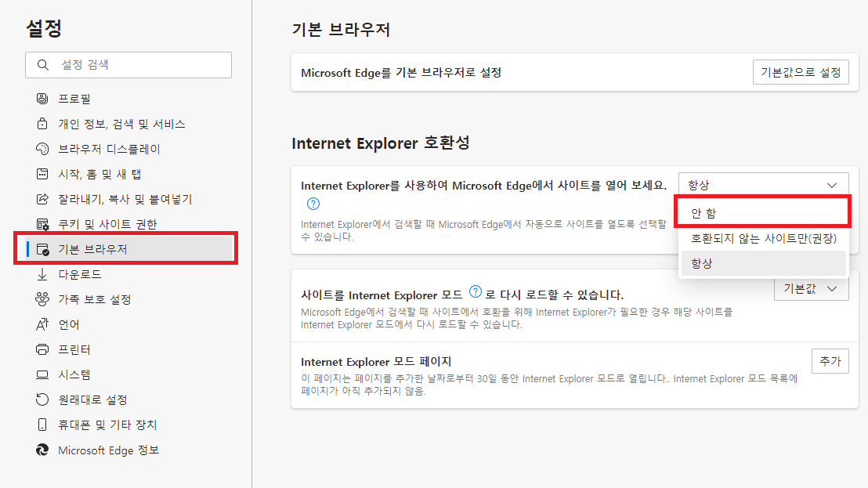Screen dimensions: 868x488
Task: Click the share icon for 잘라내기, 복사 및 붙여넣기
Action: coord(42,199)
